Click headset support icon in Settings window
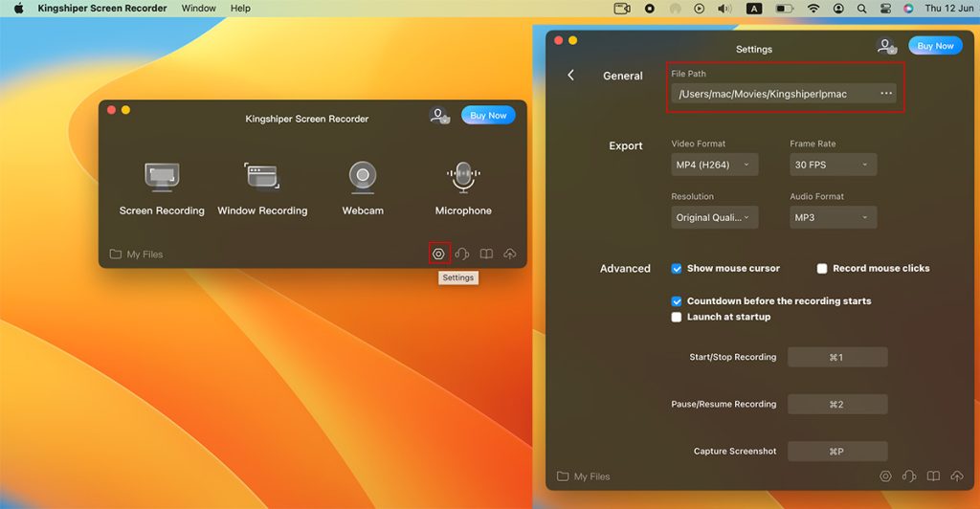The image size is (980, 509). point(909,476)
